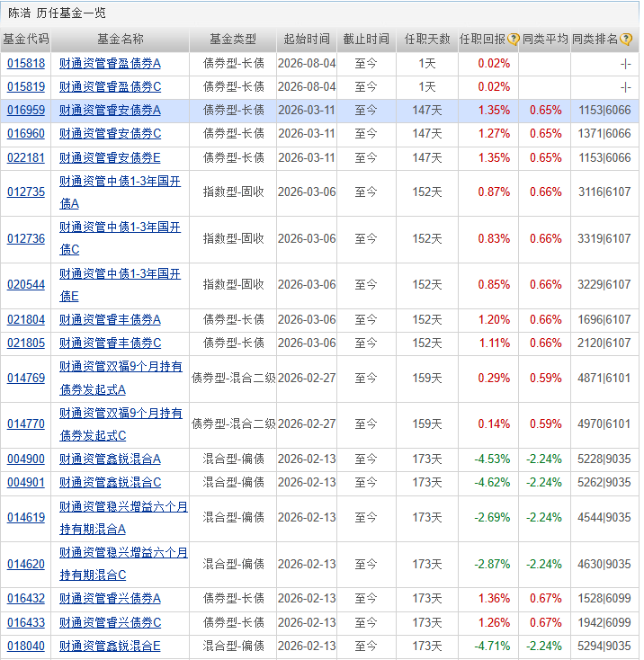Open fund code link 014770
Screen dimensions: 644x660
[26, 424]
